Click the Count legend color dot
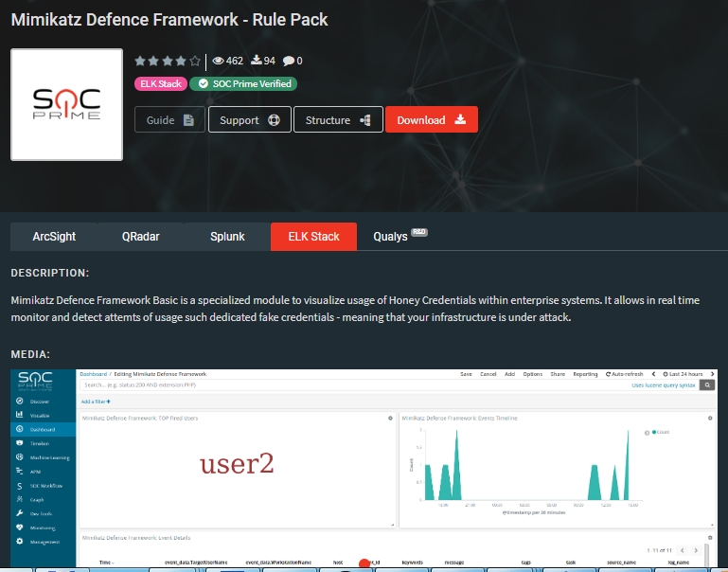This screenshot has width=728, height=572. [x=654, y=432]
